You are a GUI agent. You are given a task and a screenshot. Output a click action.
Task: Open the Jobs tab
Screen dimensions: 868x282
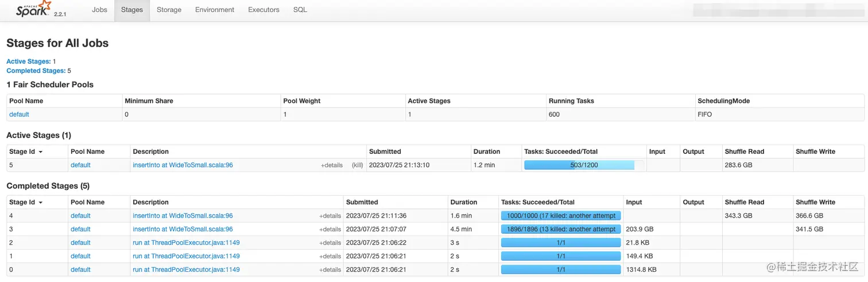coord(99,10)
